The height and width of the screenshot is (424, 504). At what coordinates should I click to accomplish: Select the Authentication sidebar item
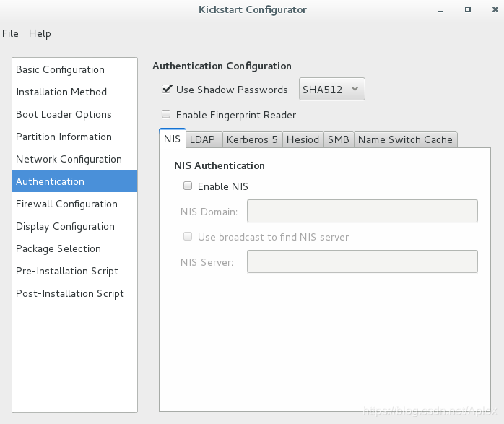pyautogui.click(x=74, y=181)
